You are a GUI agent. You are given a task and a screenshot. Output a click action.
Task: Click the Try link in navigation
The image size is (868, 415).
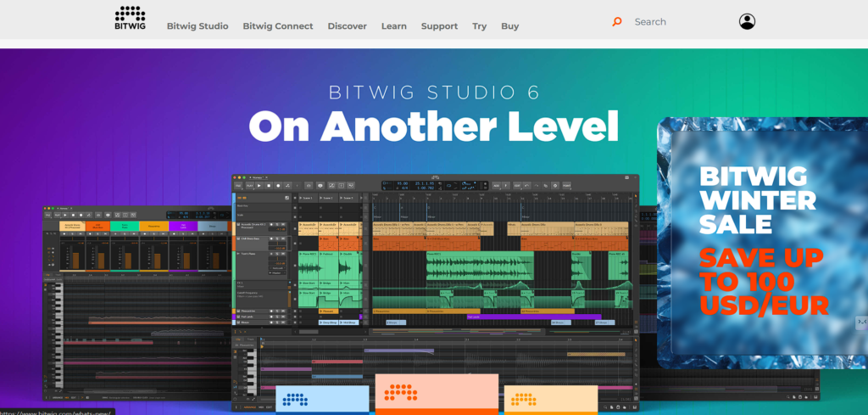[480, 26]
